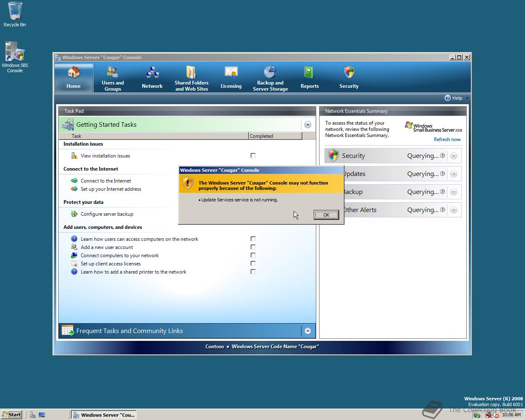Click Windows Server Cougar taskbar button

(x=104, y=415)
